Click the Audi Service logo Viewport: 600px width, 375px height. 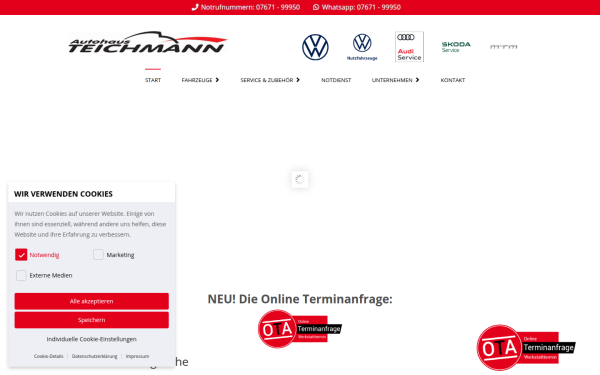[409, 47]
